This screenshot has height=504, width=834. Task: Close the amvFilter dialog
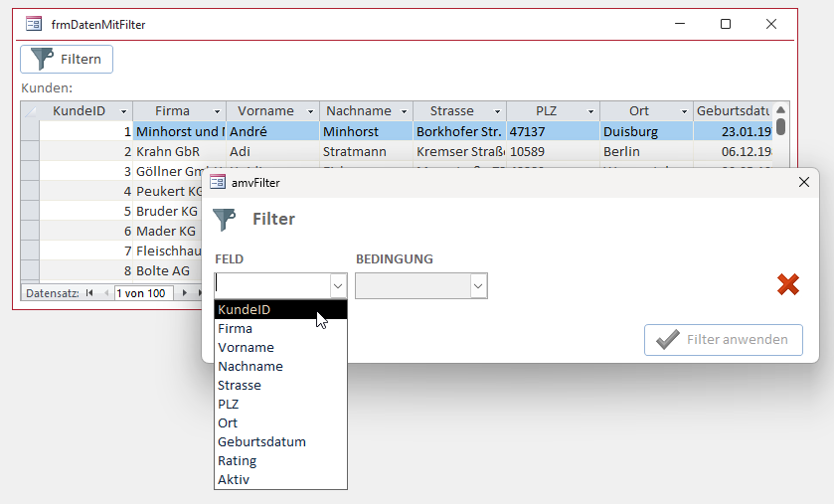[804, 182]
